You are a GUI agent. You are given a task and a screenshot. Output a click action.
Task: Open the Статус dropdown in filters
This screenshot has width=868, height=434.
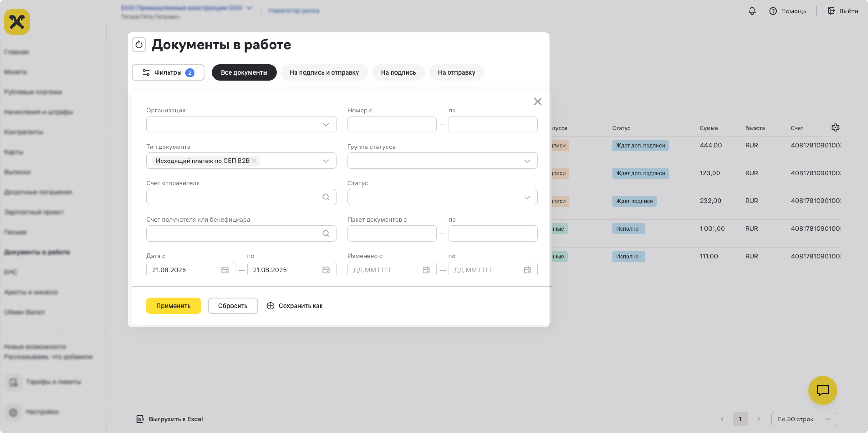[442, 197]
